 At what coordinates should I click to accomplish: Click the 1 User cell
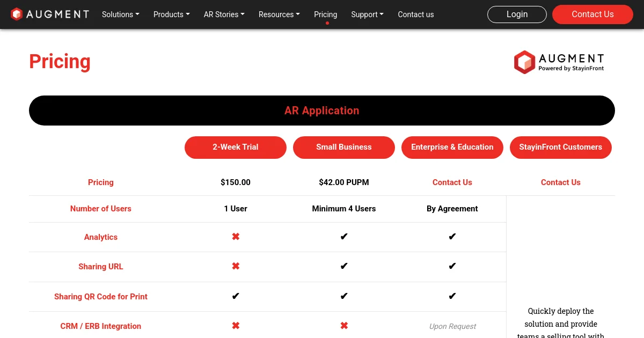point(236,209)
